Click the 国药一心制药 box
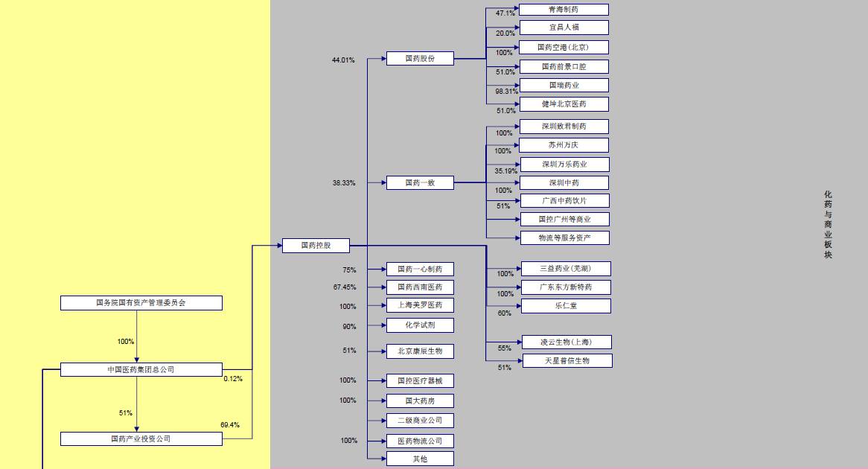The width and height of the screenshot is (868, 469). coord(420,269)
